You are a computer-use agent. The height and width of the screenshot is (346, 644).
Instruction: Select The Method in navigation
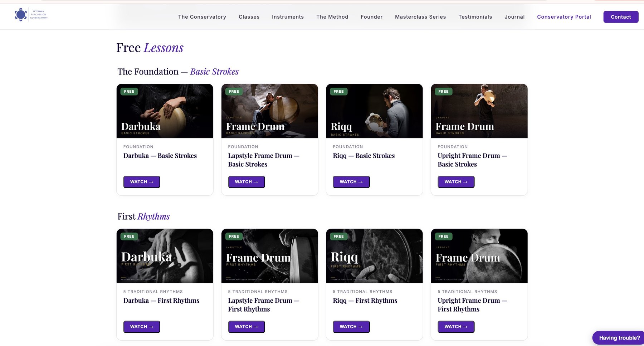tap(332, 17)
